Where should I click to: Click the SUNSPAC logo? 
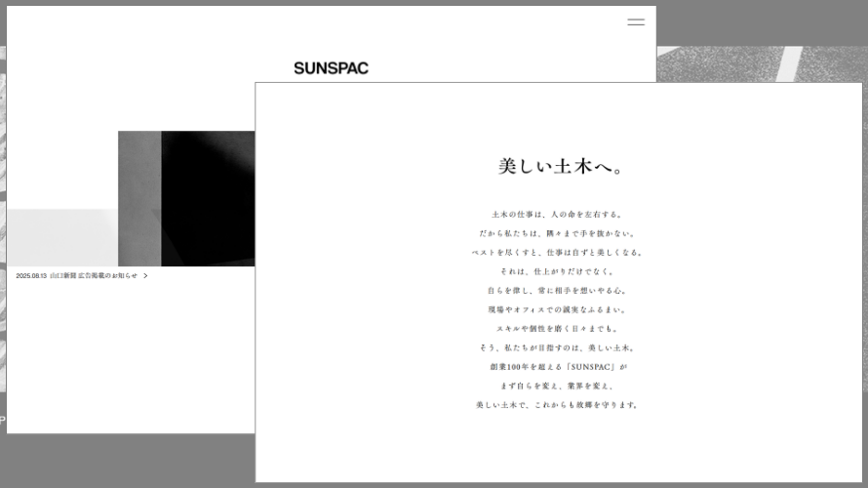coord(331,68)
